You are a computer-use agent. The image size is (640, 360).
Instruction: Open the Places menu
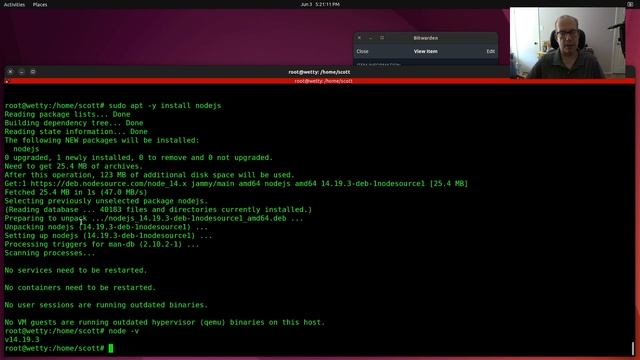[40, 4]
